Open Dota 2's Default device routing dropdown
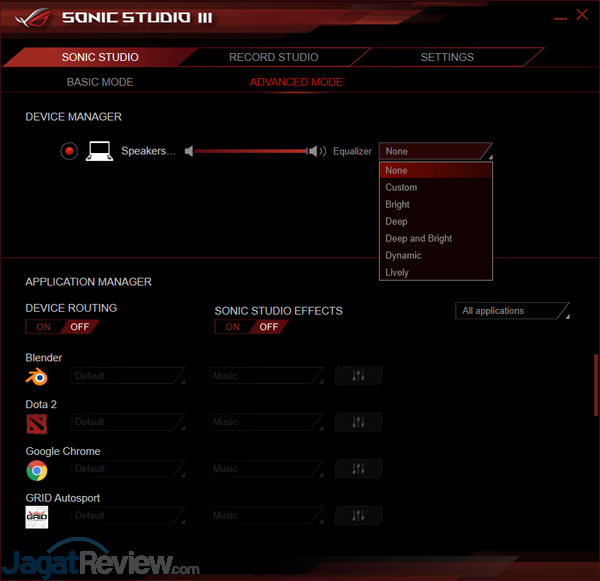The image size is (600, 581). 128,422
